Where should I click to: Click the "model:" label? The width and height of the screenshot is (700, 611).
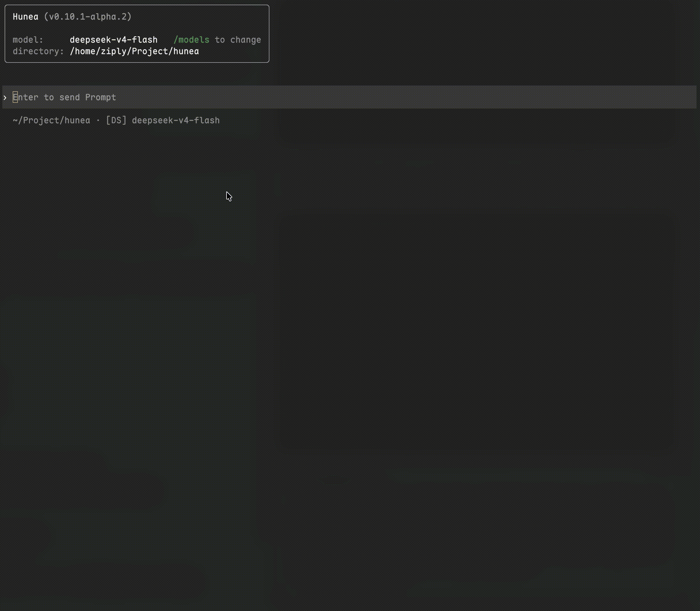[x=28, y=40]
